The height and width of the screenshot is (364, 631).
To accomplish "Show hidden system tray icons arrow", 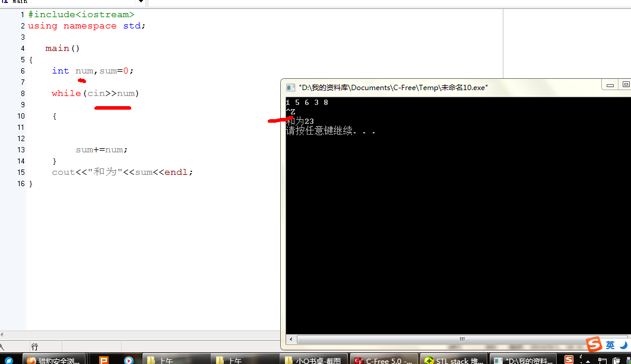I will (588, 361).
